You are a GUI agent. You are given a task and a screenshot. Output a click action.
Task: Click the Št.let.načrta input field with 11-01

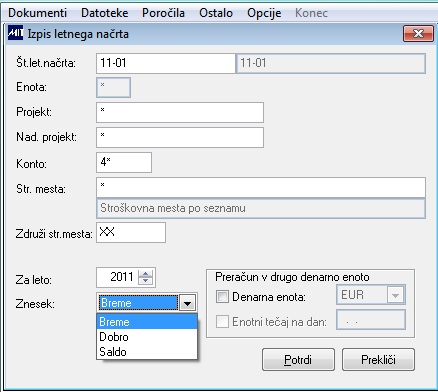(x=166, y=63)
